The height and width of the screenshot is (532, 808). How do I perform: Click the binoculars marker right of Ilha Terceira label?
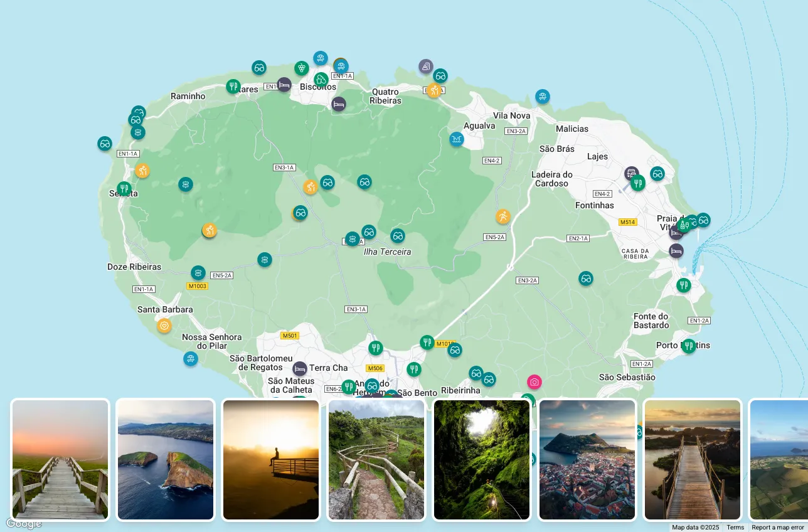(398, 236)
